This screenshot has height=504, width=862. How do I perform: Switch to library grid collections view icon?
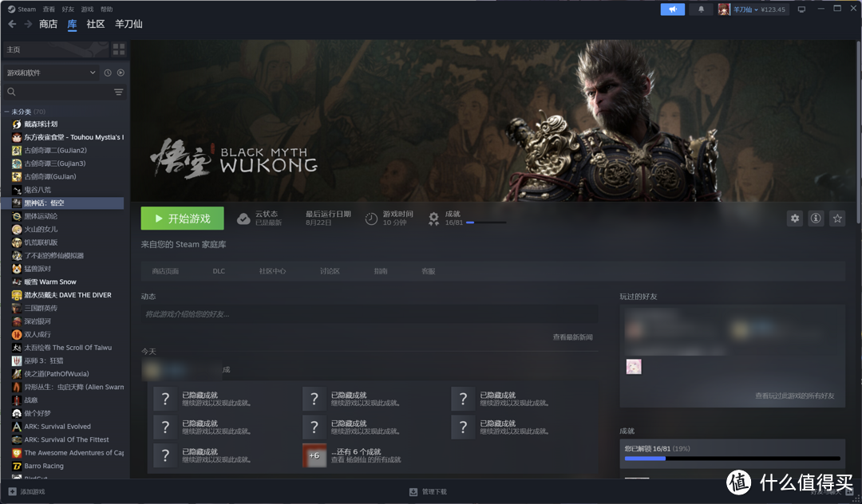coord(119,49)
